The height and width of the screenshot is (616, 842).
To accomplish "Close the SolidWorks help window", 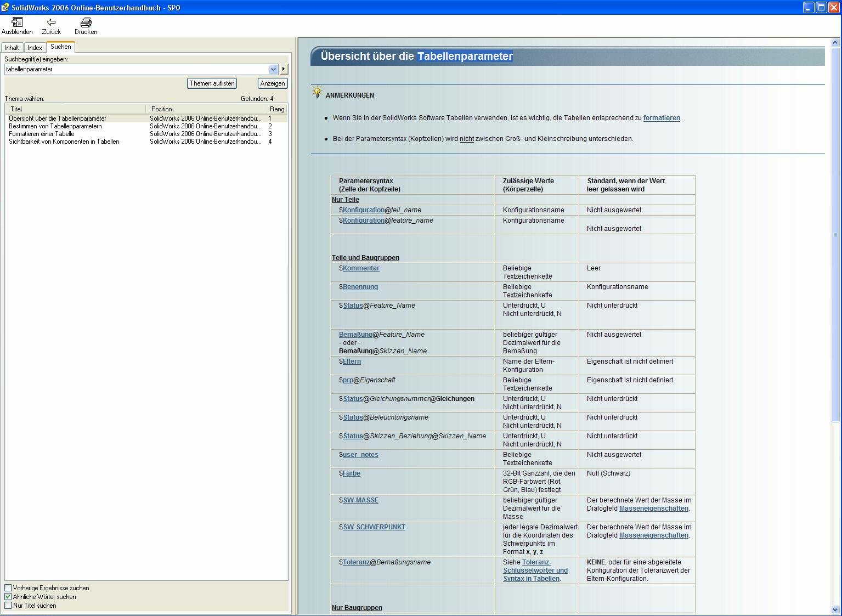I will click(x=834, y=8).
